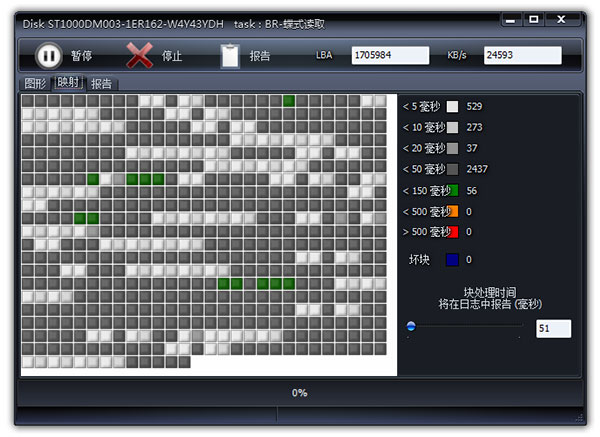Click the 0% progress bar

click(x=299, y=393)
